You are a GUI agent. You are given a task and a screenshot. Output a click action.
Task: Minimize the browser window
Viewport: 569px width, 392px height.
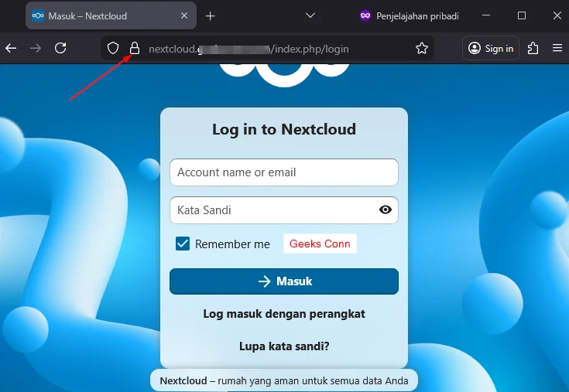pyautogui.click(x=486, y=15)
